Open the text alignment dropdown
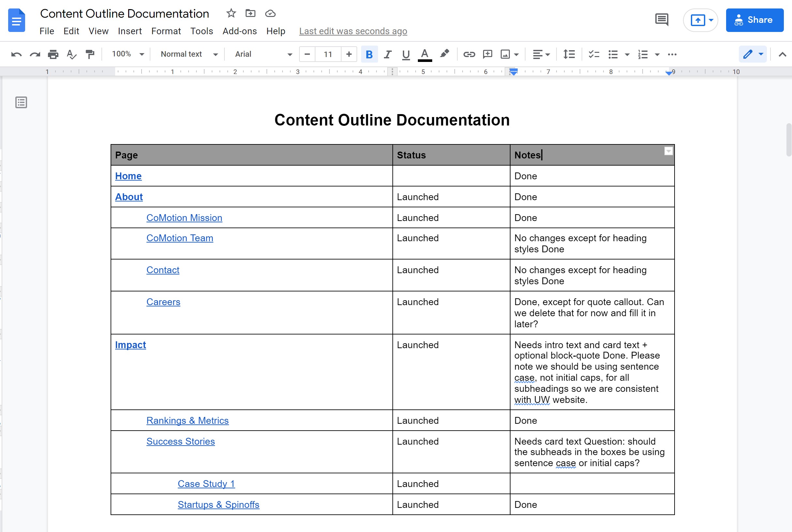Image resolution: width=792 pixels, height=532 pixels. (541, 54)
